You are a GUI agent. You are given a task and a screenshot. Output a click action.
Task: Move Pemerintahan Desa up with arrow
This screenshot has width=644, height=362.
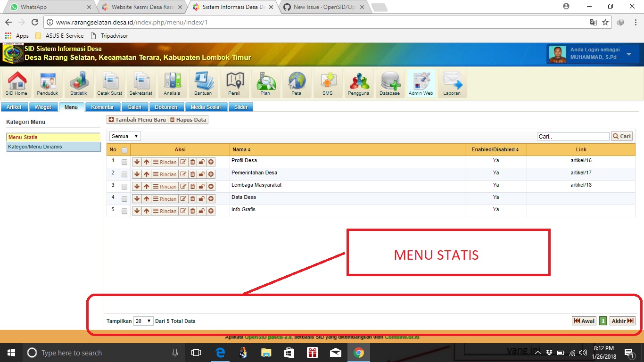(x=146, y=174)
